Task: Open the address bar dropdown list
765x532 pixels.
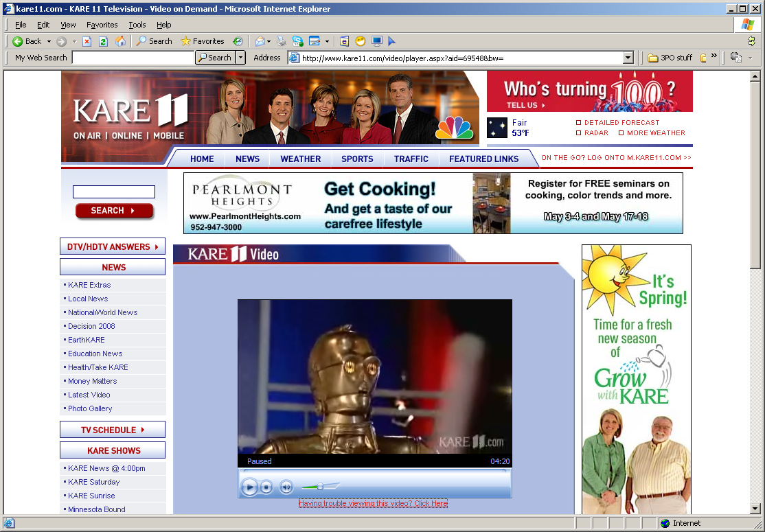Action: (x=628, y=58)
